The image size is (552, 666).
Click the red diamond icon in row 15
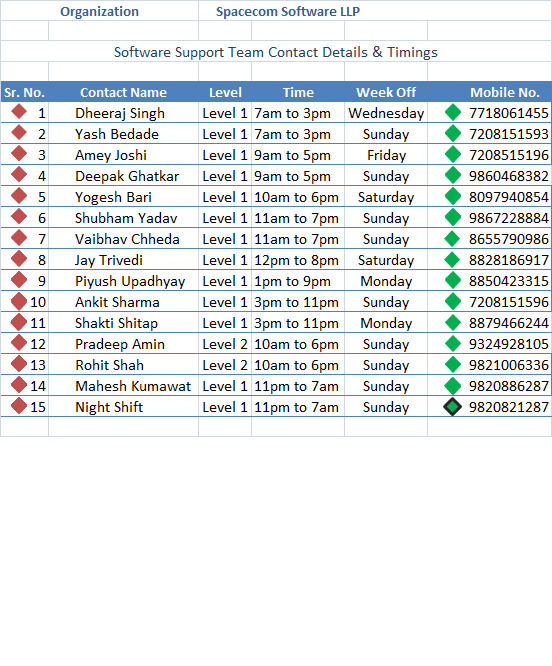[19, 406]
